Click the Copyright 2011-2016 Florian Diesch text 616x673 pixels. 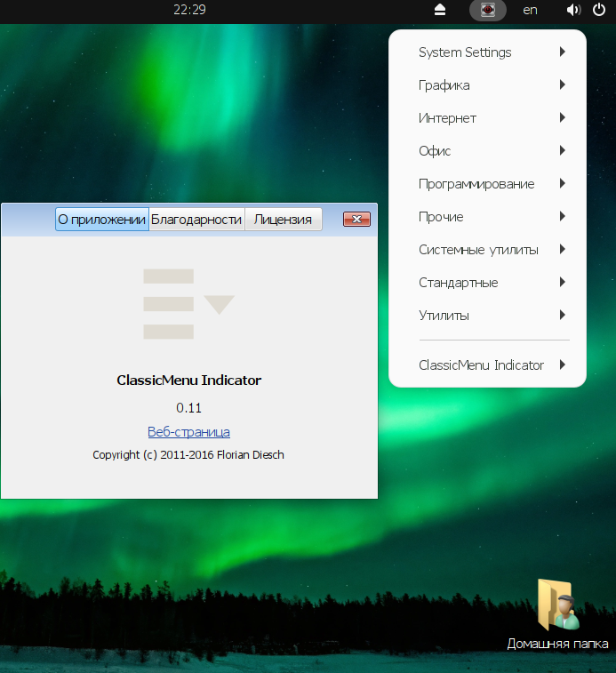click(188, 454)
